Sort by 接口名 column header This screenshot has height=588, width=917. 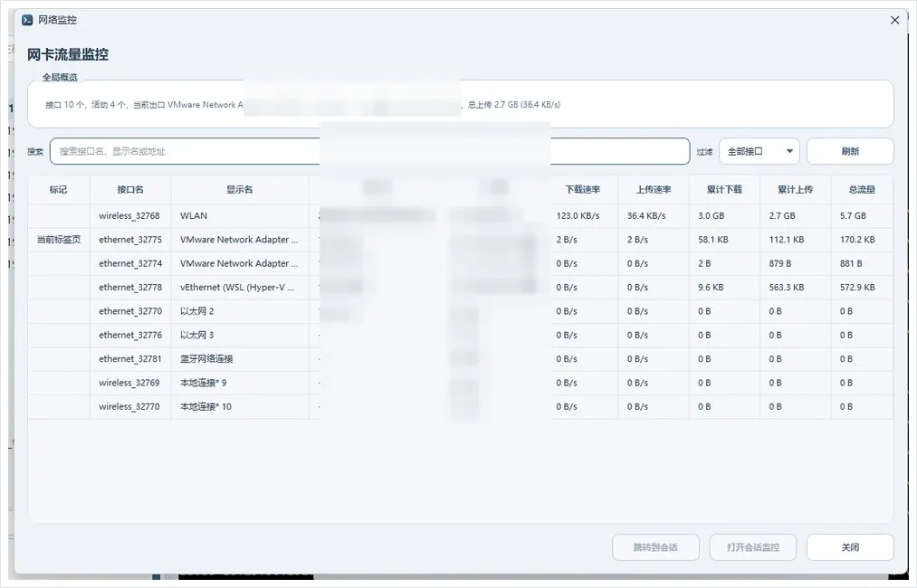pyautogui.click(x=130, y=189)
